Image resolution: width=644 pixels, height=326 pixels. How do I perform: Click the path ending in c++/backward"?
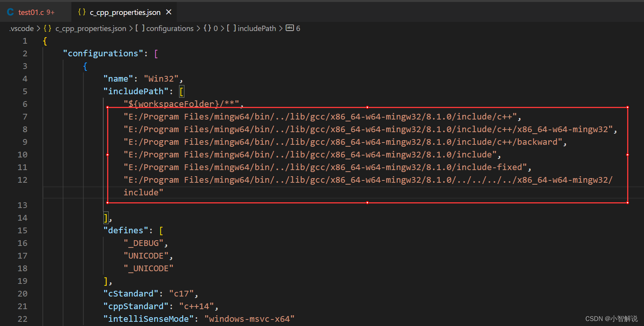pos(343,142)
